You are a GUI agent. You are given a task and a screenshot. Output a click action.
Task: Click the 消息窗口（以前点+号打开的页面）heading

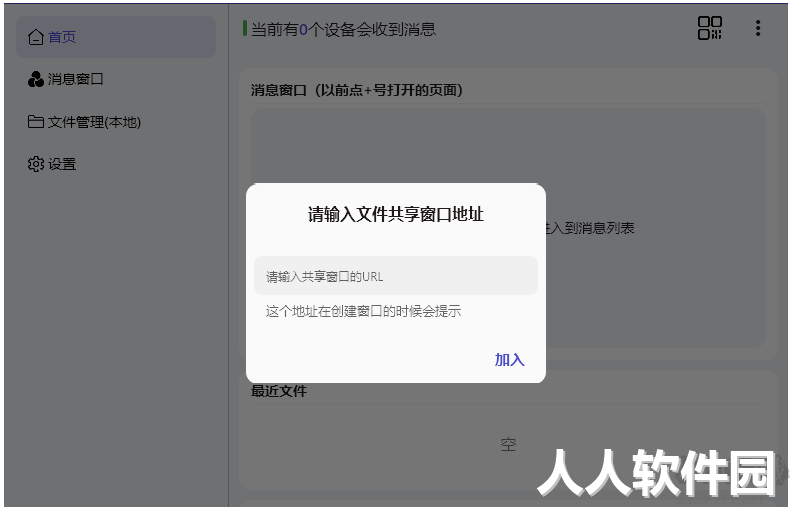tap(357, 90)
